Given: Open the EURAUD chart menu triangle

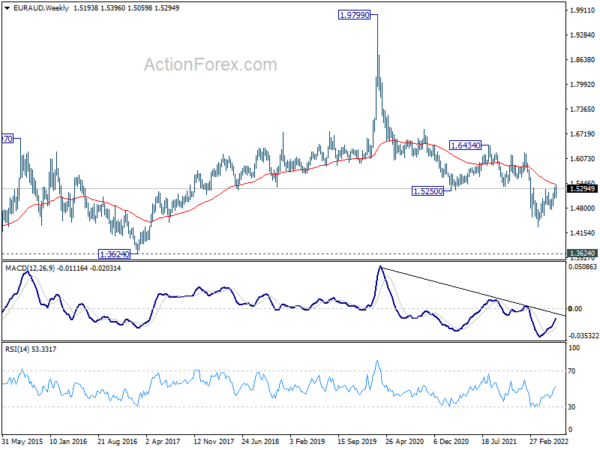Looking at the screenshot, I should click(8, 8).
